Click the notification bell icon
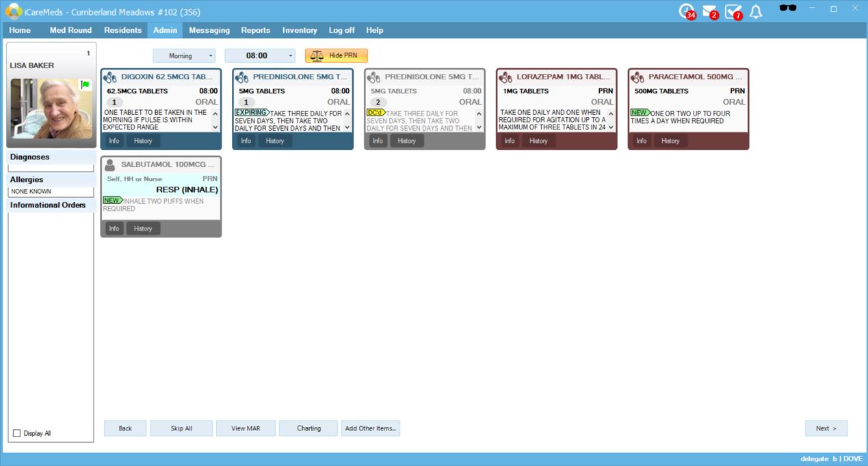This screenshot has width=868, height=466. coord(756,12)
